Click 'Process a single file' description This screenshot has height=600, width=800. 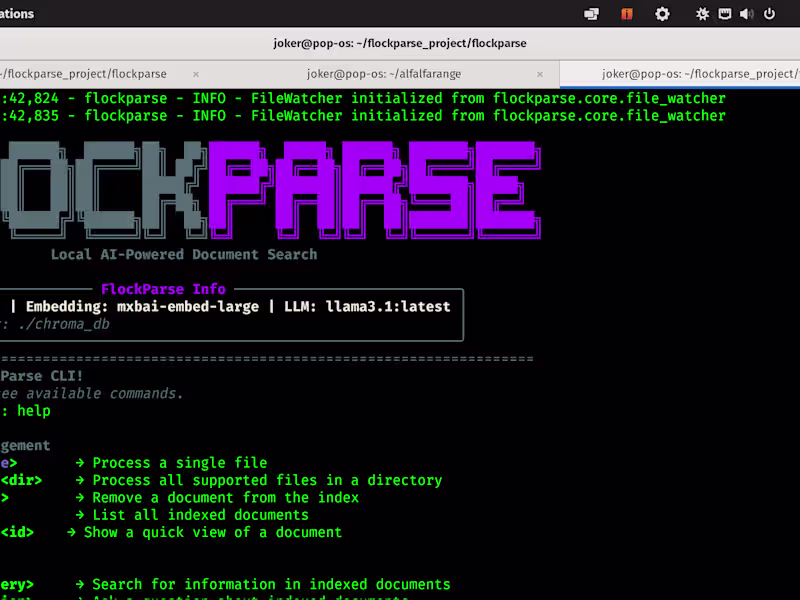[x=180, y=463]
